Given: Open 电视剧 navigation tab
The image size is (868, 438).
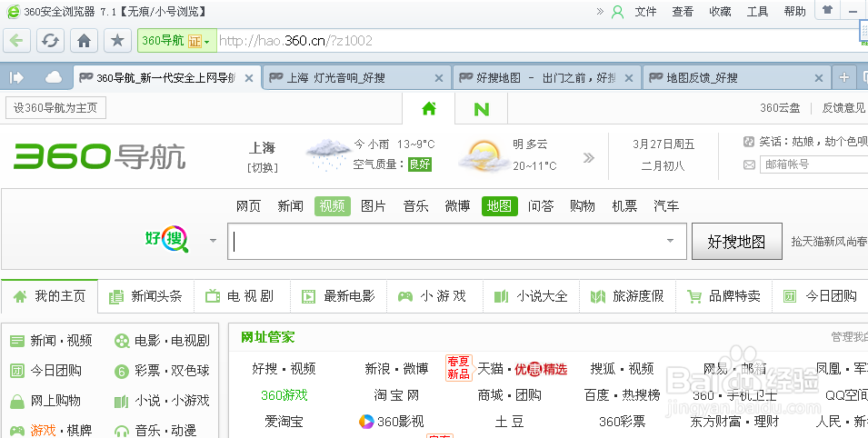Looking at the screenshot, I should coord(243,296).
